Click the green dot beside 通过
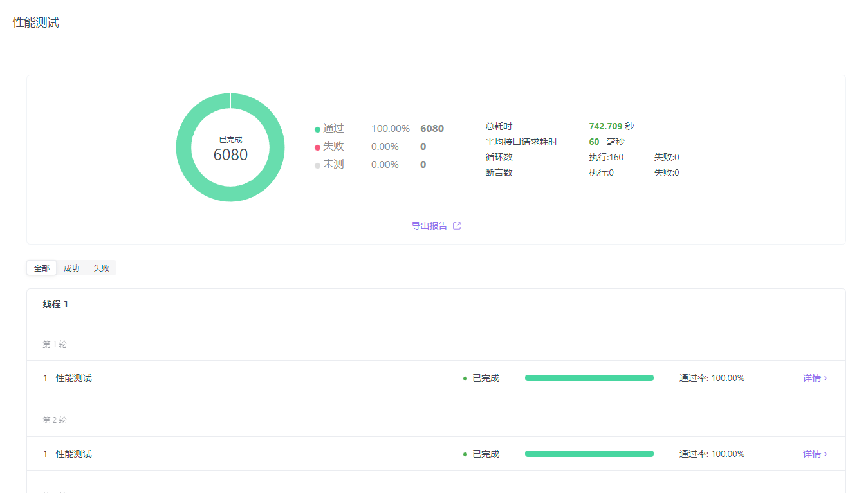The height and width of the screenshot is (493, 868). (317, 129)
